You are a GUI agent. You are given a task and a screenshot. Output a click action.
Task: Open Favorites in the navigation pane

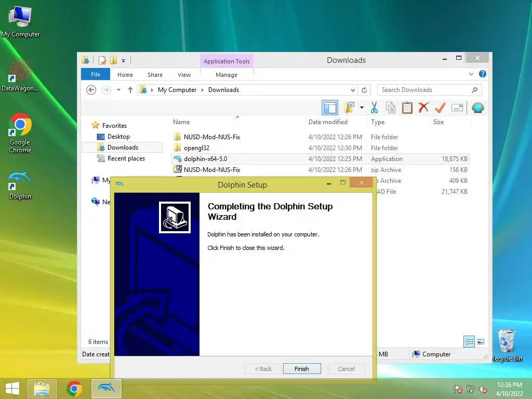[114, 126]
